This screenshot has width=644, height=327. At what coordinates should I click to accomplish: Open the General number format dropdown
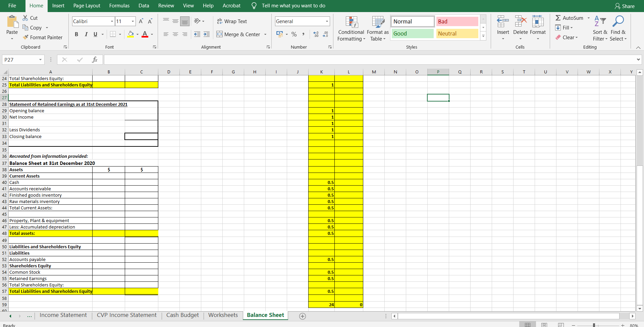[x=327, y=21]
